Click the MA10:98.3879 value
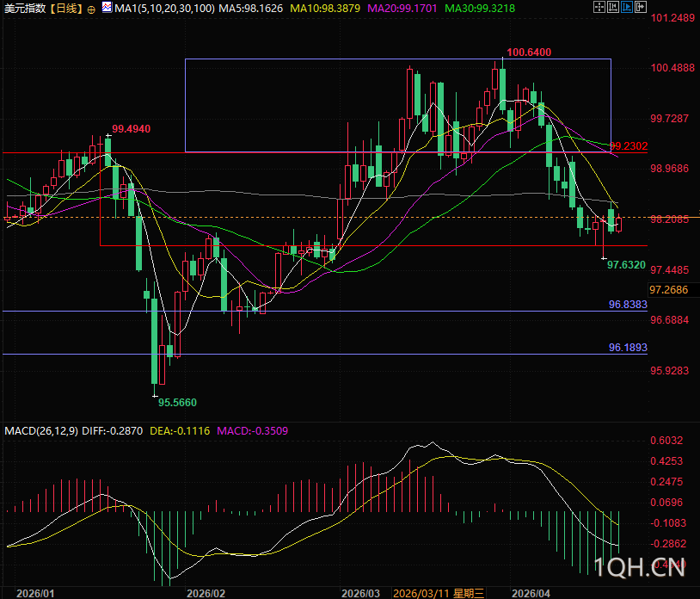Image resolution: width=700 pixels, height=599 pixels. pyautogui.click(x=325, y=9)
